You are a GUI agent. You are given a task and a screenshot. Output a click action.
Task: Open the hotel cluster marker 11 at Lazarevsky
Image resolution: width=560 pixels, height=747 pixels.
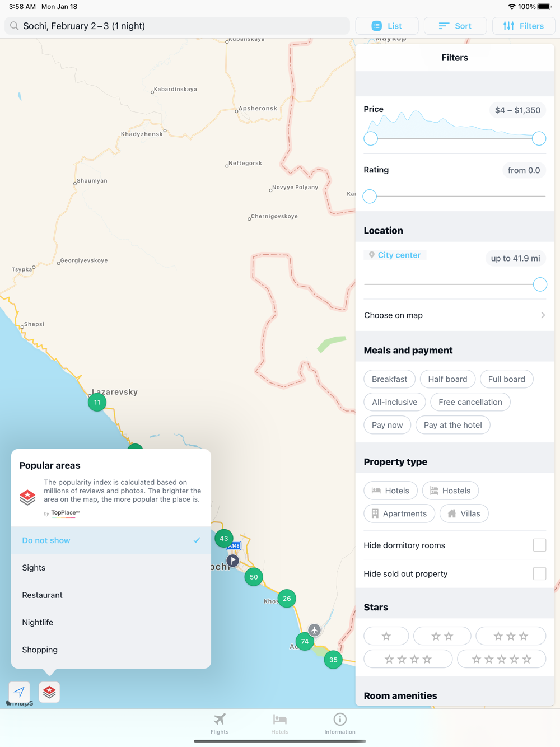tap(97, 402)
